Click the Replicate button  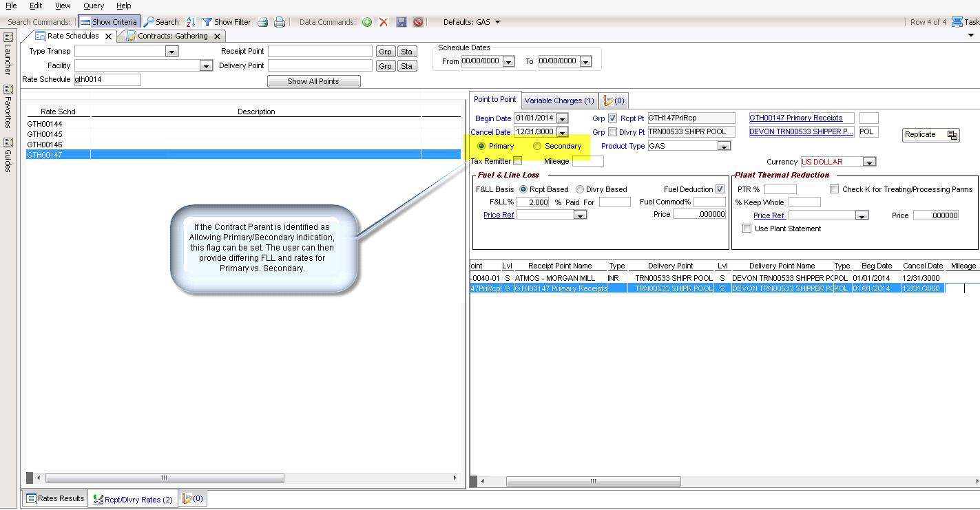(930, 135)
